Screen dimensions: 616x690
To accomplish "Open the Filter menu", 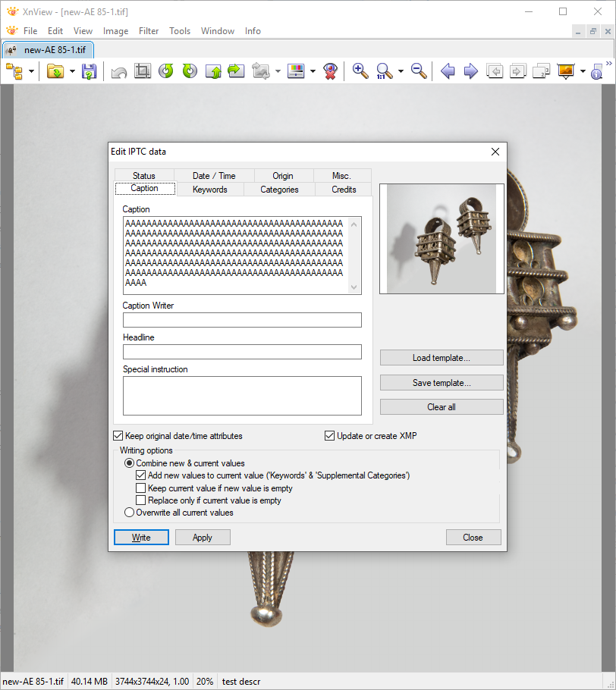I will 149,31.
